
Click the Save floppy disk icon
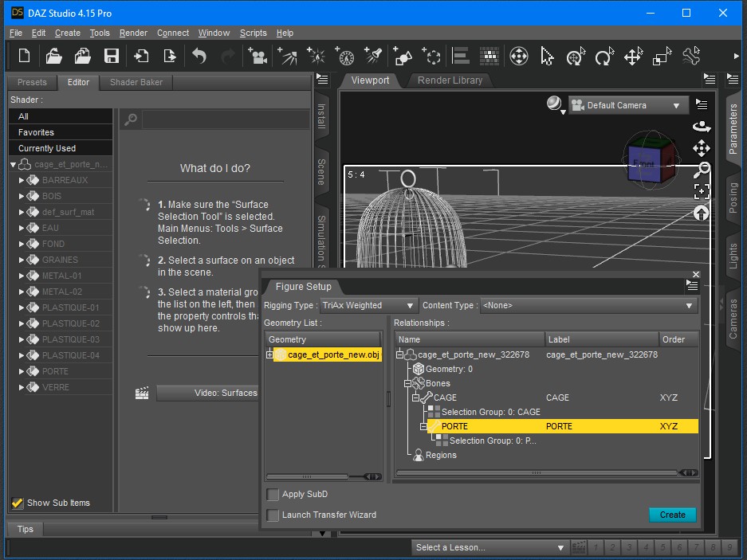click(x=112, y=57)
